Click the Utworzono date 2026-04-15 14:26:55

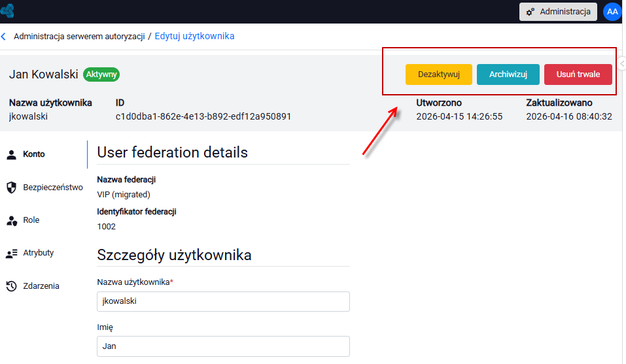(459, 116)
